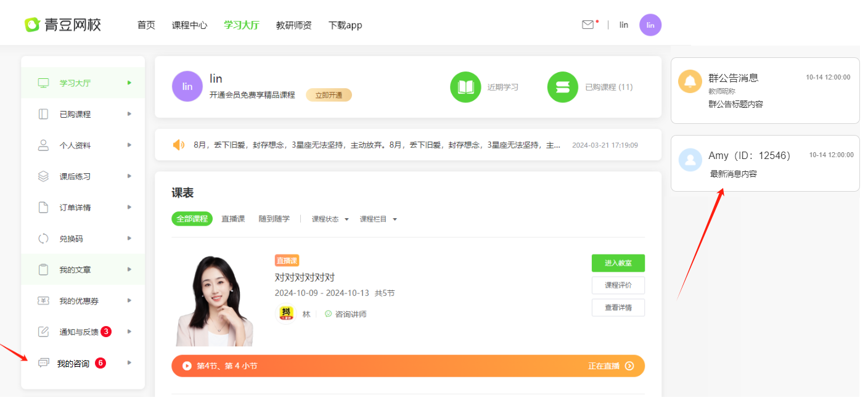Click the green 进入教室 button
868x400 pixels.
[618, 263]
